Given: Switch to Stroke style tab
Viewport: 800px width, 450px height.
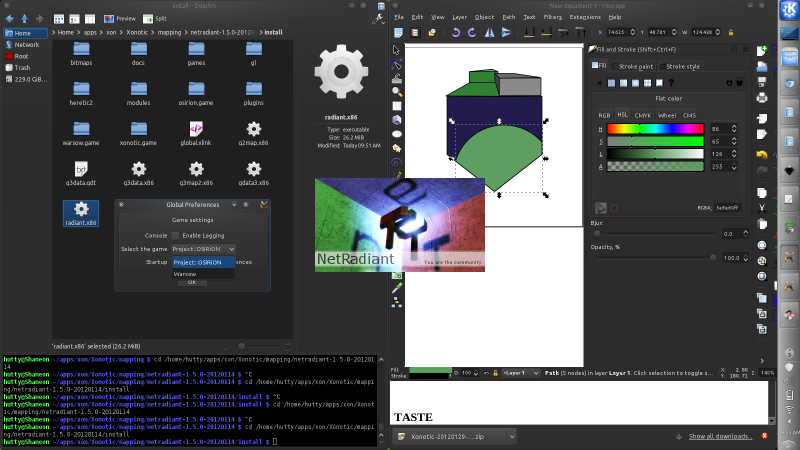Looking at the screenshot, I should click(x=680, y=66).
